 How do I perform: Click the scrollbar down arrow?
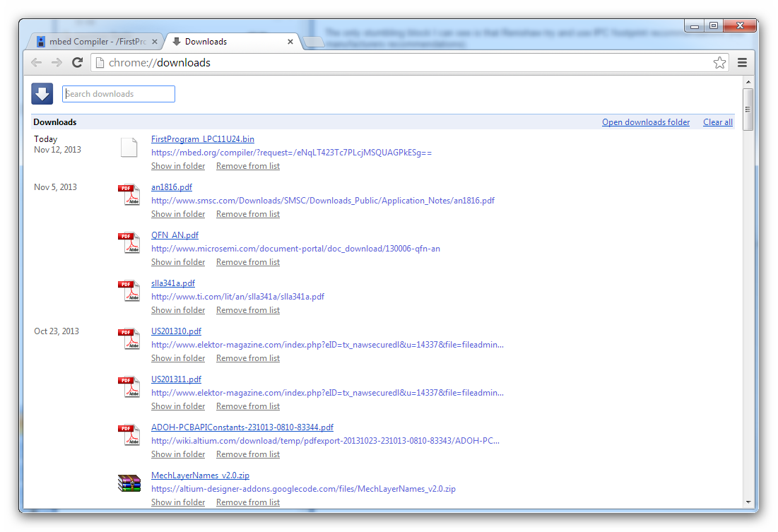[x=748, y=502]
